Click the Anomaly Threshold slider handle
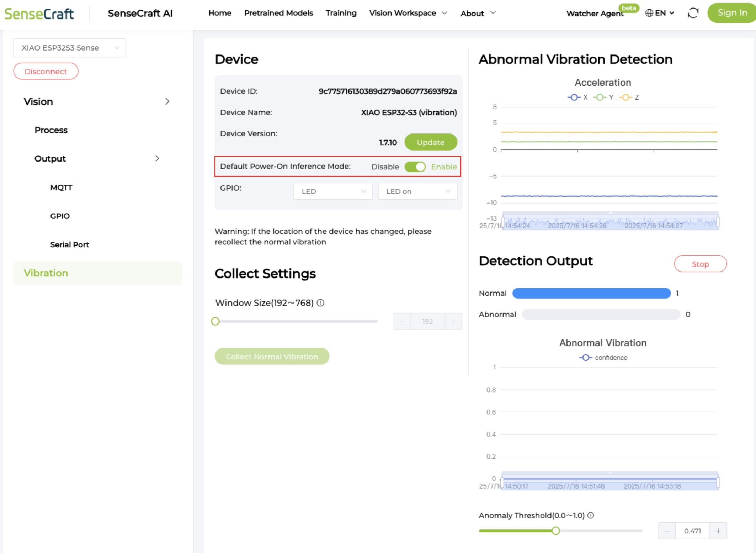 tap(556, 531)
